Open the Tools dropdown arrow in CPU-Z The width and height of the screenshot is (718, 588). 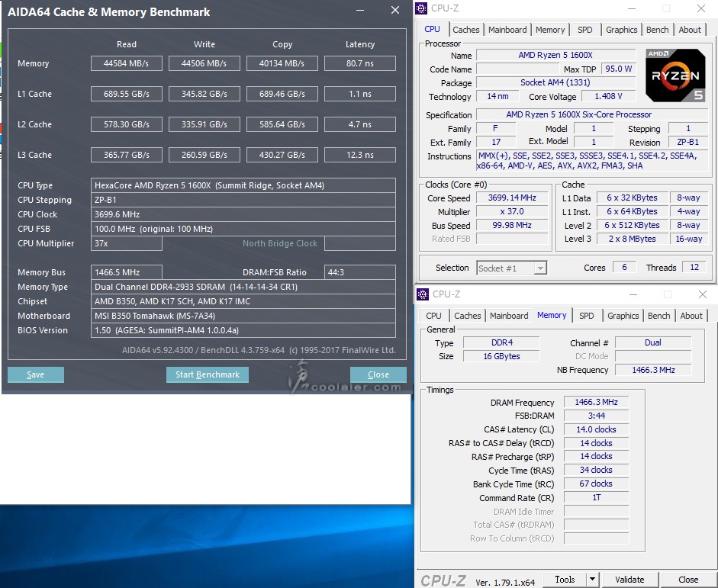(x=593, y=580)
